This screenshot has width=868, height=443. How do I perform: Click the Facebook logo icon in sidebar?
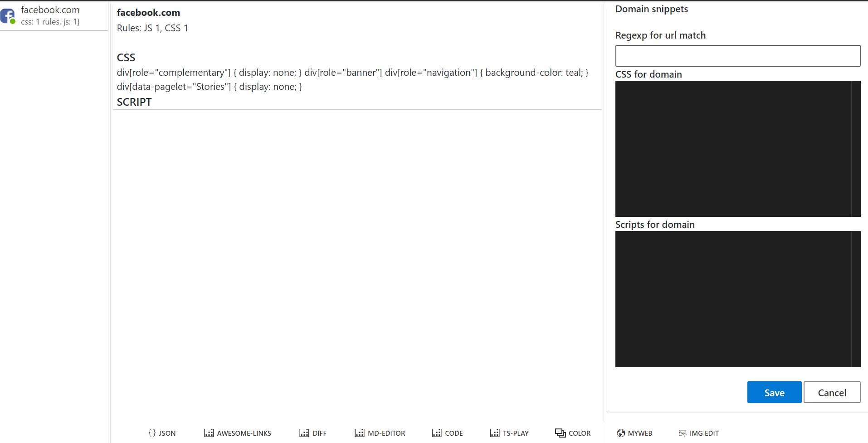tap(7, 16)
